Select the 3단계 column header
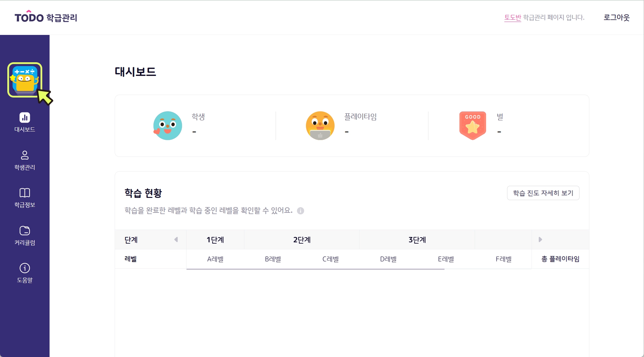The height and width of the screenshot is (357, 644). (417, 240)
